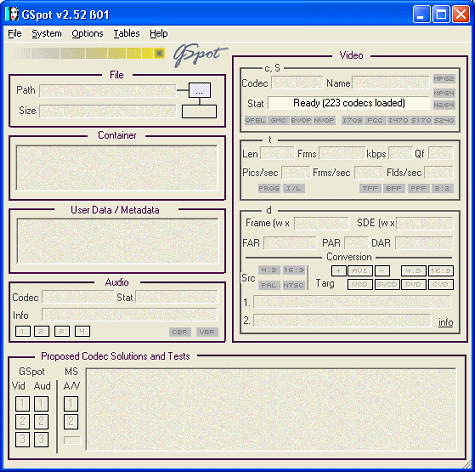Select the VCD conversion target
475x472 pixels.
tap(360, 284)
